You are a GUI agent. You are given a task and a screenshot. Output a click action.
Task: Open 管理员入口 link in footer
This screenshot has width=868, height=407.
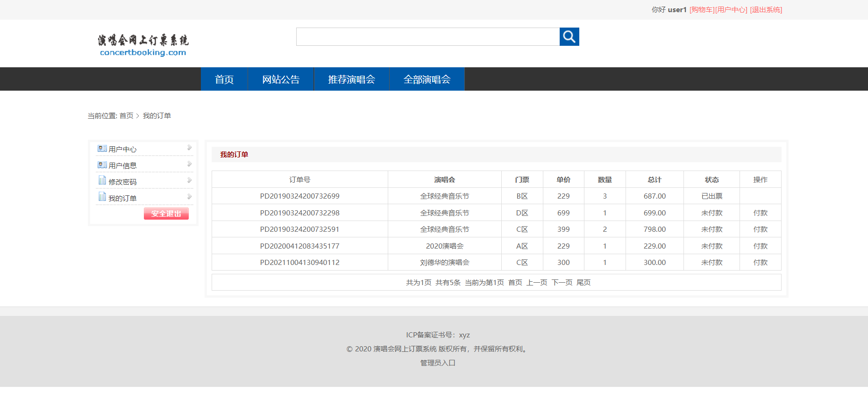pyautogui.click(x=438, y=363)
